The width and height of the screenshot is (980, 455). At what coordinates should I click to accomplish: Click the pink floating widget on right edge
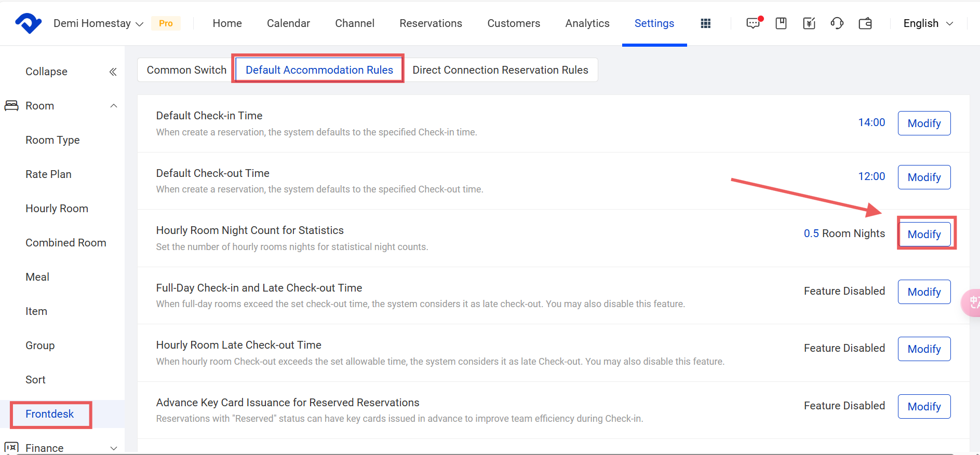coord(971,302)
